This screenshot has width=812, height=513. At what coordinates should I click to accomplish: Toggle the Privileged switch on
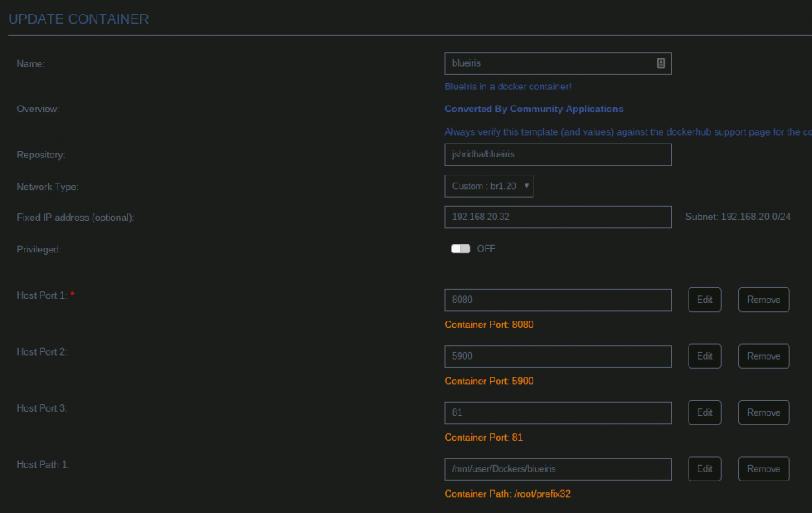(460, 249)
